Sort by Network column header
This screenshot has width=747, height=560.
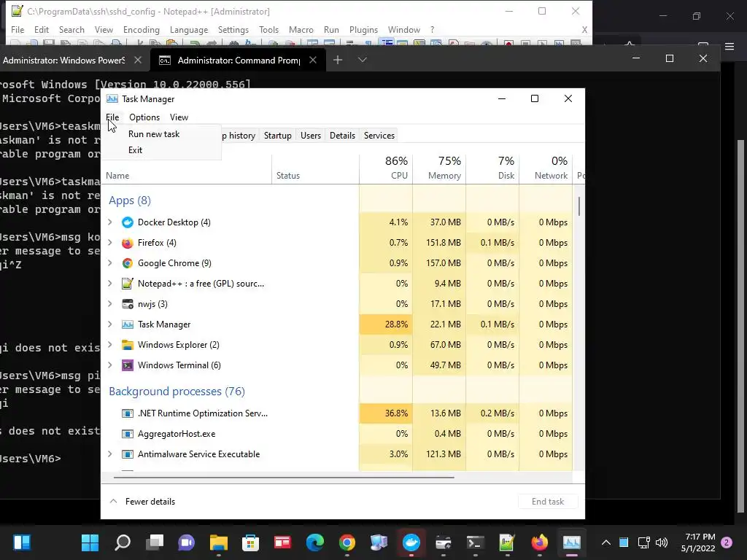pyautogui.click(x=546, y=168)
